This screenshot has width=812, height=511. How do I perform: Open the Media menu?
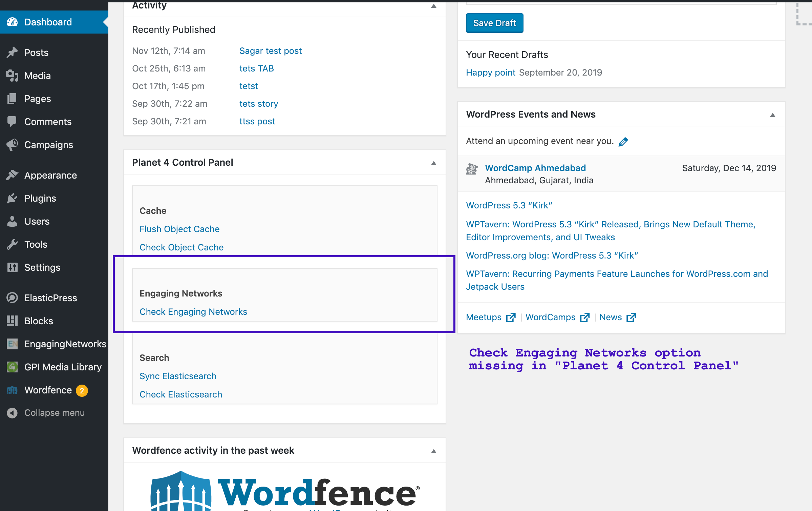(54, 76)
